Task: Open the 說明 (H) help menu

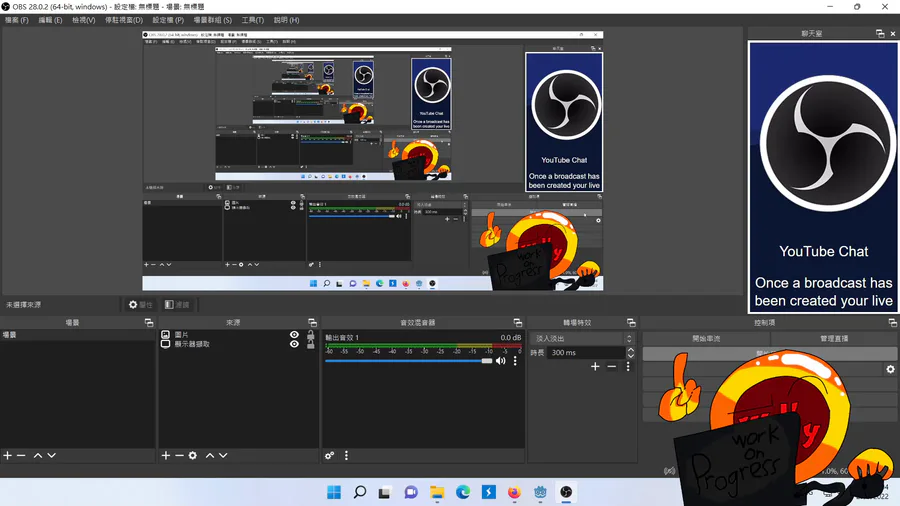Action: click(x=286, y=20)
